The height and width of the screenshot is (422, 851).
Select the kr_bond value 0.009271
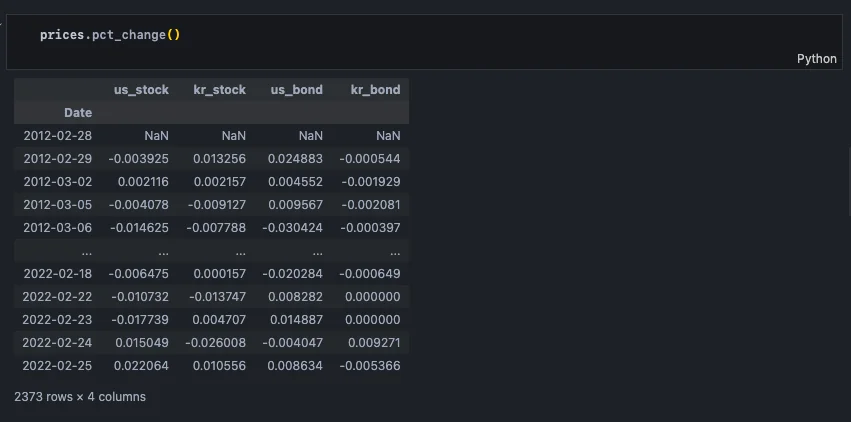[375, 343]
